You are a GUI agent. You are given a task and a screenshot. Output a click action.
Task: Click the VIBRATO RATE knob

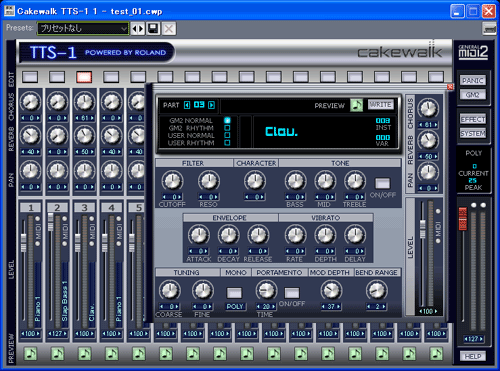(x=295, y=235)
